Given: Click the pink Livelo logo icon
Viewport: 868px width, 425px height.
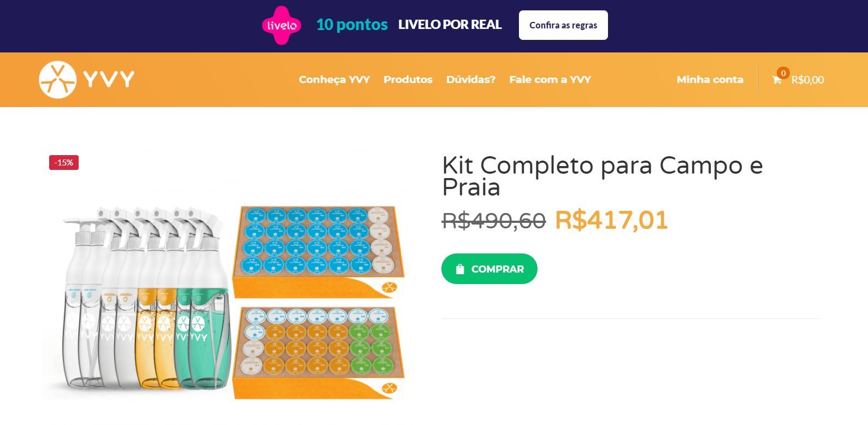Looking at the screenshot, I should click(281, 25).
